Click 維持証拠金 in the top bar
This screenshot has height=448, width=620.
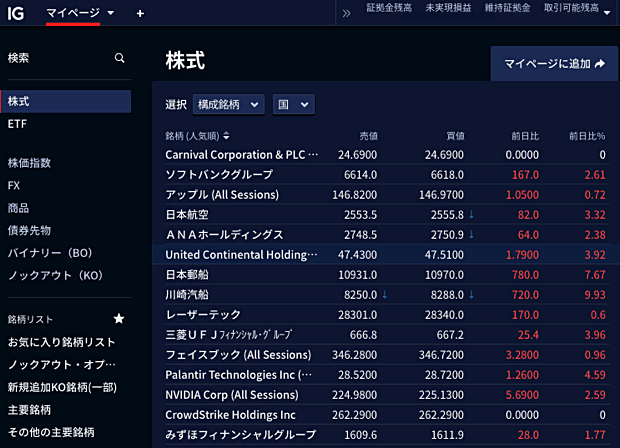click(507, 8)
